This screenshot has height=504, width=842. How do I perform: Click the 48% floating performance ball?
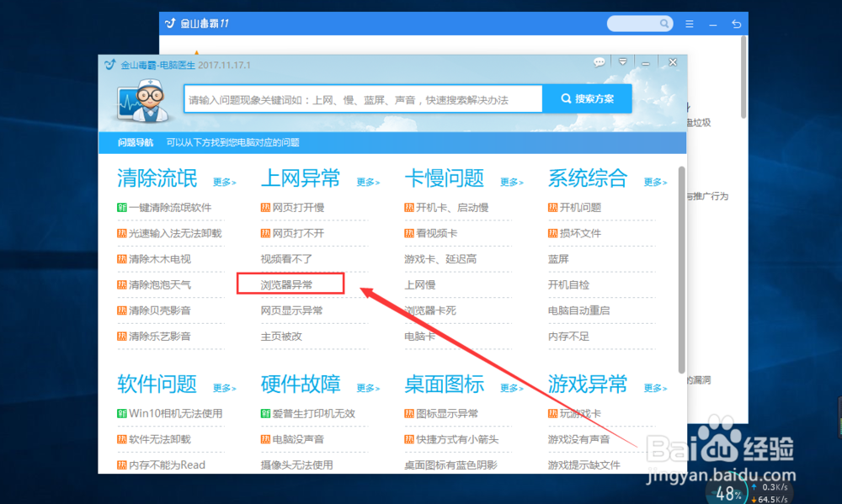point(727,491)
